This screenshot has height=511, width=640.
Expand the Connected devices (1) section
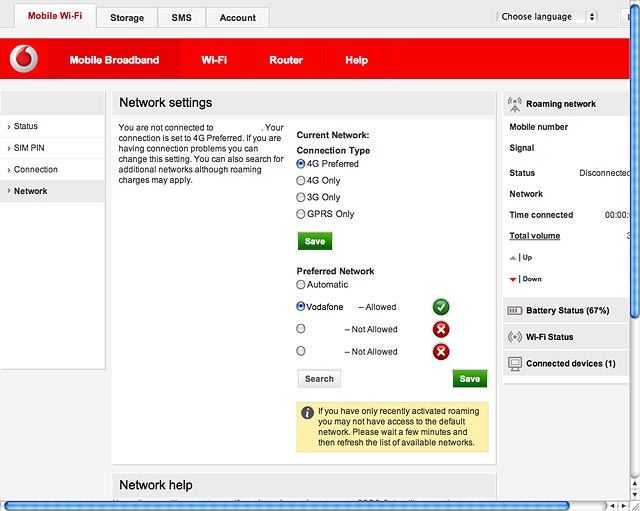click(x=566, y=364)
